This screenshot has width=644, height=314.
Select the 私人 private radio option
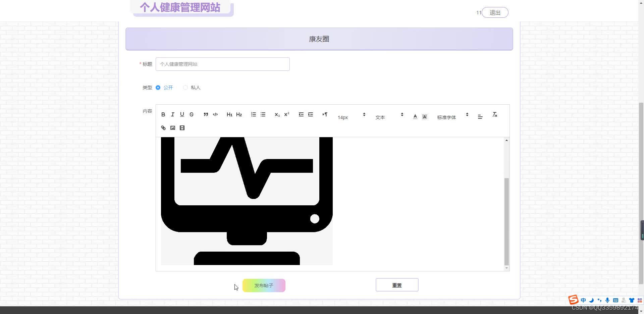192,88
